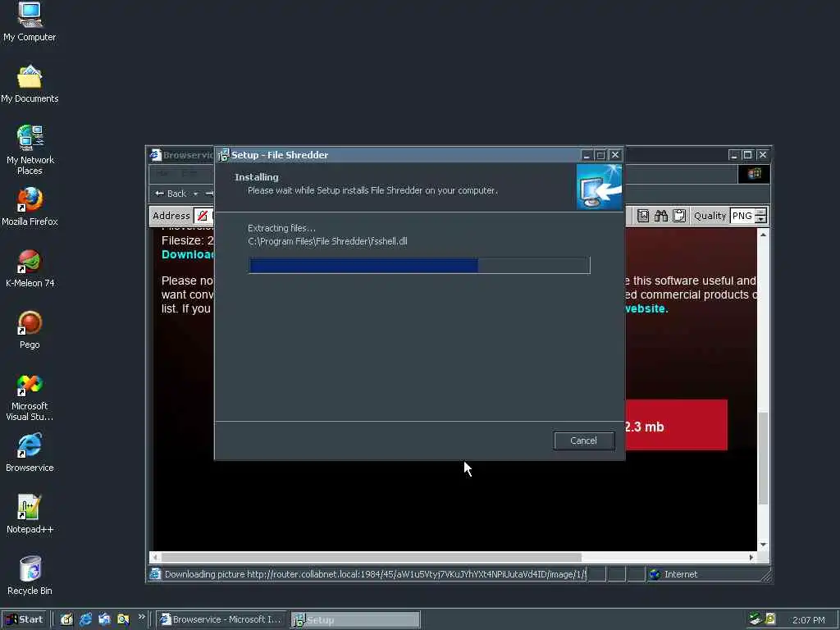The height and width of the screenshot is (630, 840).
Task: Launch Notepad++ desktop shortcut
Action: click(30, 514)
